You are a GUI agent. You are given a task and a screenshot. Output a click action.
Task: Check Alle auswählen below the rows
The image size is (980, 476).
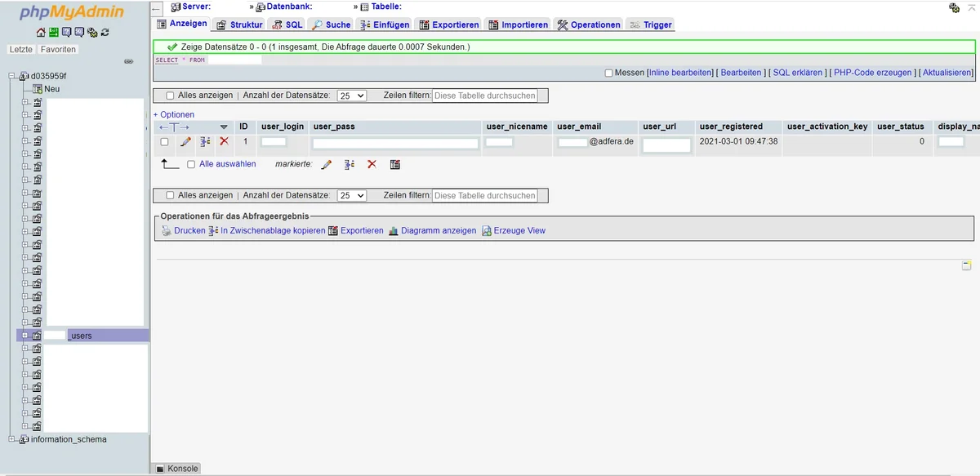192,163
